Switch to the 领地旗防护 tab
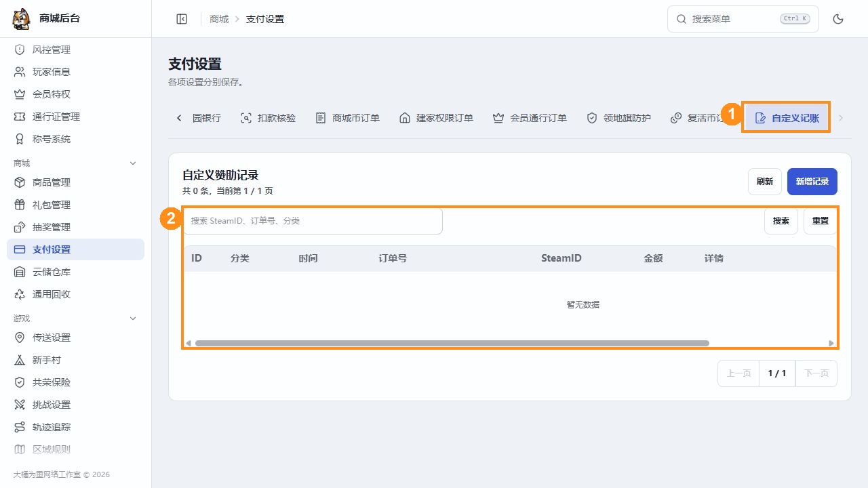The height and width of the screenshot is (488, 868). pos(618,118)
